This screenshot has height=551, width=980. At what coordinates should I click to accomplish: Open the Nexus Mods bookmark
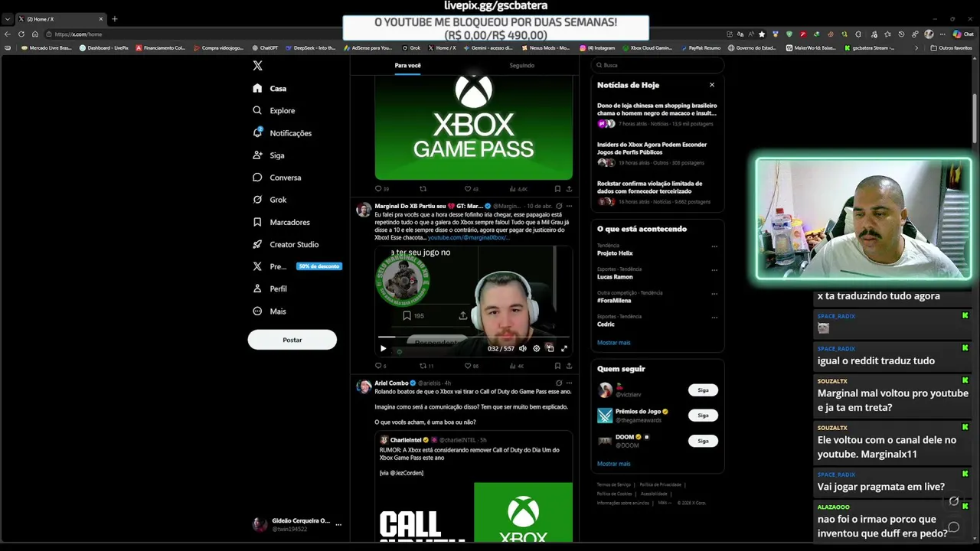545,47
